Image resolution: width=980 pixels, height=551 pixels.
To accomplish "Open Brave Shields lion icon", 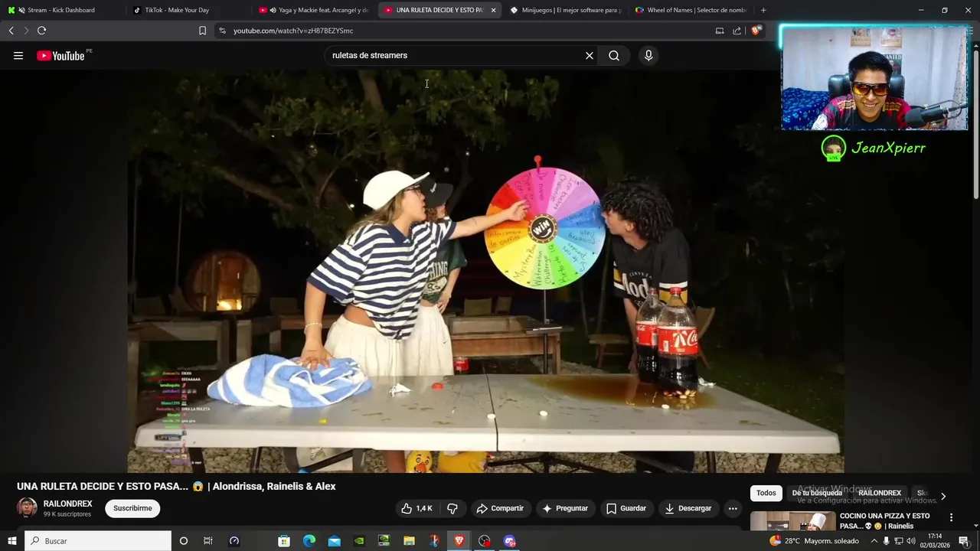I will pos(756,31).
